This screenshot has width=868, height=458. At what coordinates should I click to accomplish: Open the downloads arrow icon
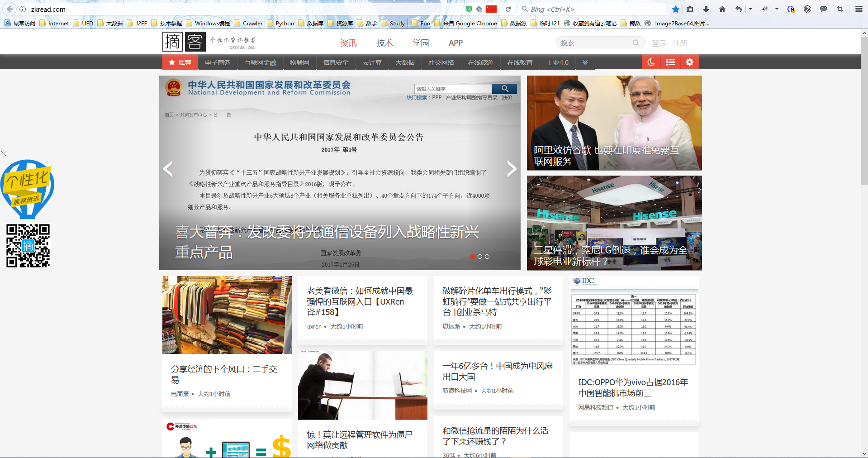[706, 9]
